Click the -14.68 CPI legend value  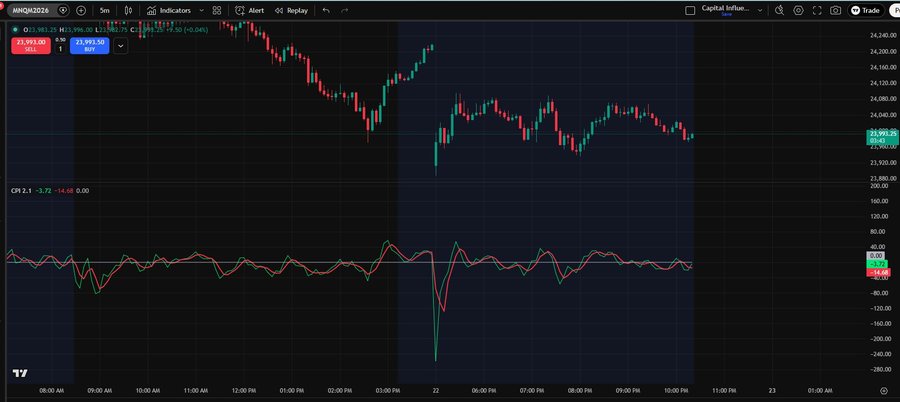pos(64,191)
